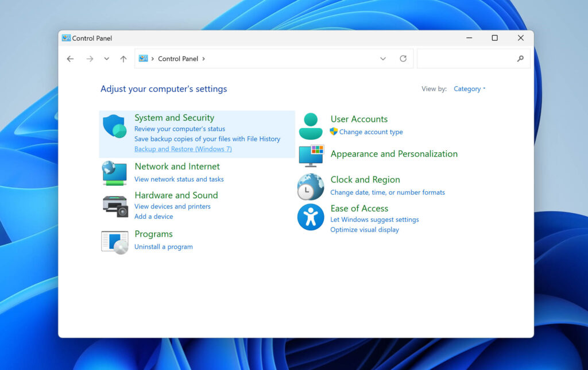
Task: Open the Programs category
Action: (x=154, y=234)
